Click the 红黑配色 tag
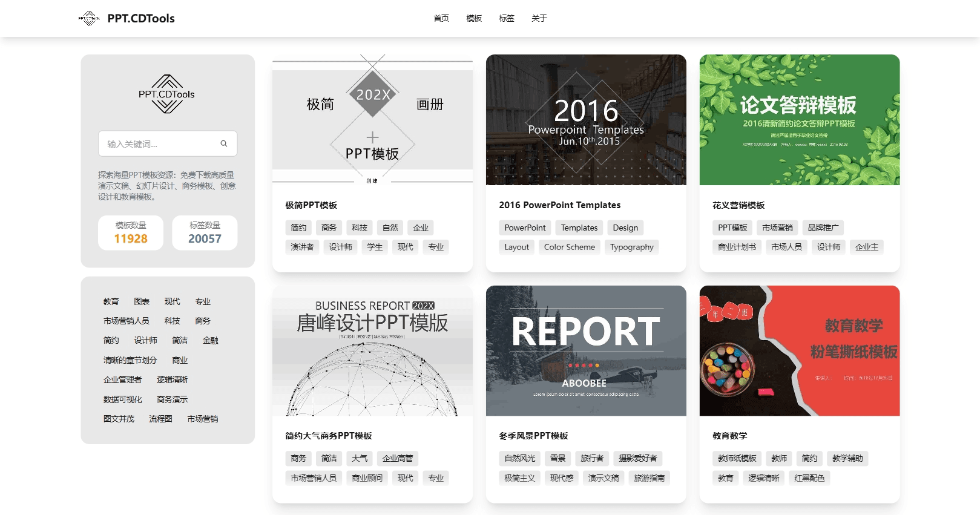Screen dimensions: 980x515 point(809,478)
